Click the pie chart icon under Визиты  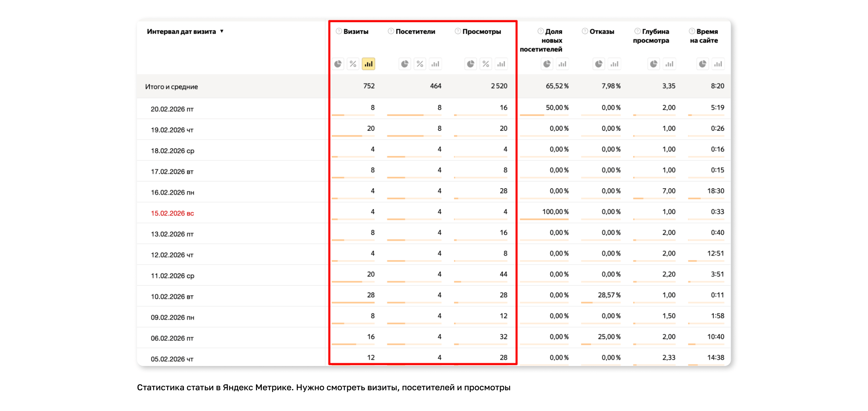[x=338, y=64]
